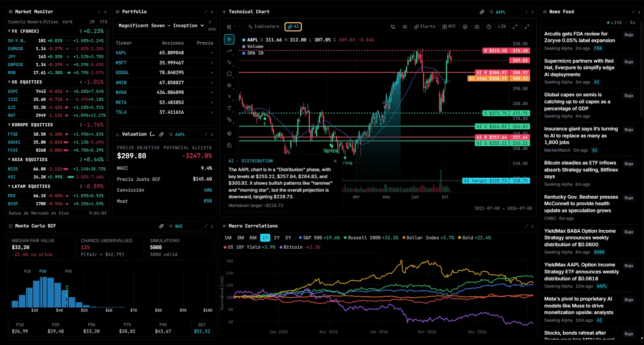Select the trend line drawing tool
This screenshot has height=345, width=644.
(x=229, y=51)
